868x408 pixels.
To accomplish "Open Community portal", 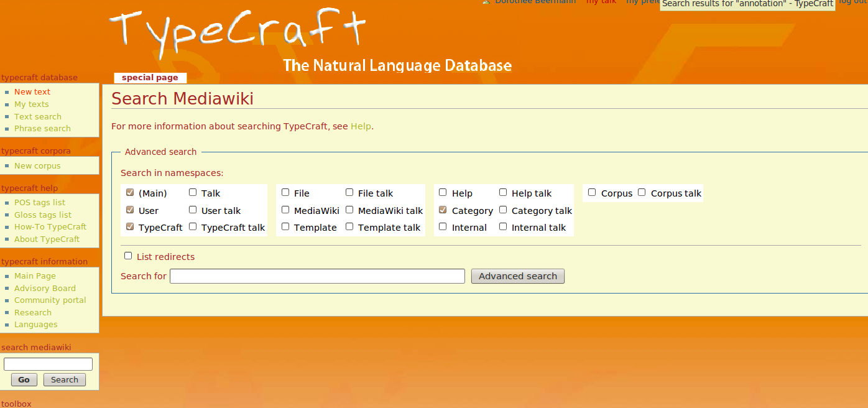I will tap(50, 300).
